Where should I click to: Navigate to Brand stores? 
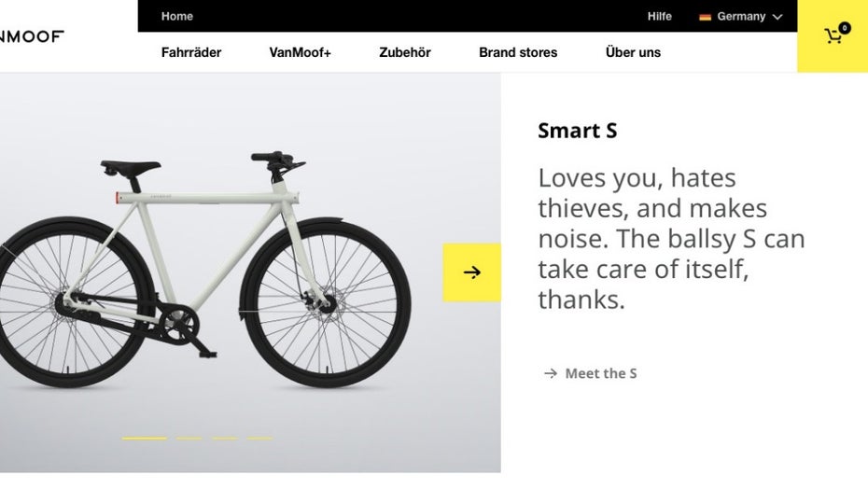[x=518, y=52]
